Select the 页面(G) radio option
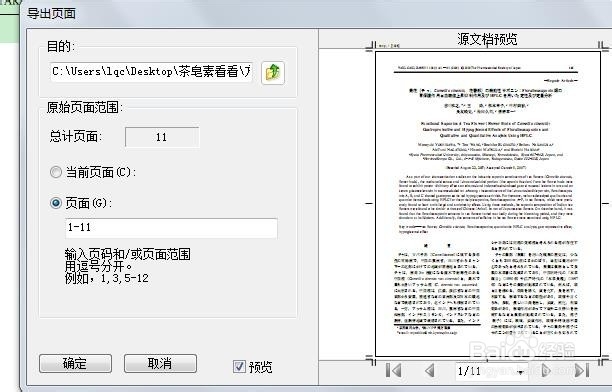The image size is (612, 392). pos(56,203)
